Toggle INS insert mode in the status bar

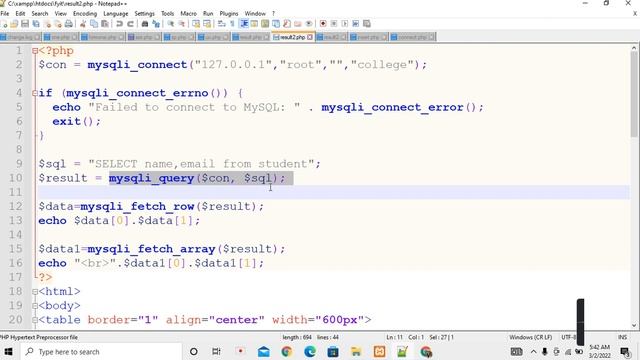click(x=622, y=338)
